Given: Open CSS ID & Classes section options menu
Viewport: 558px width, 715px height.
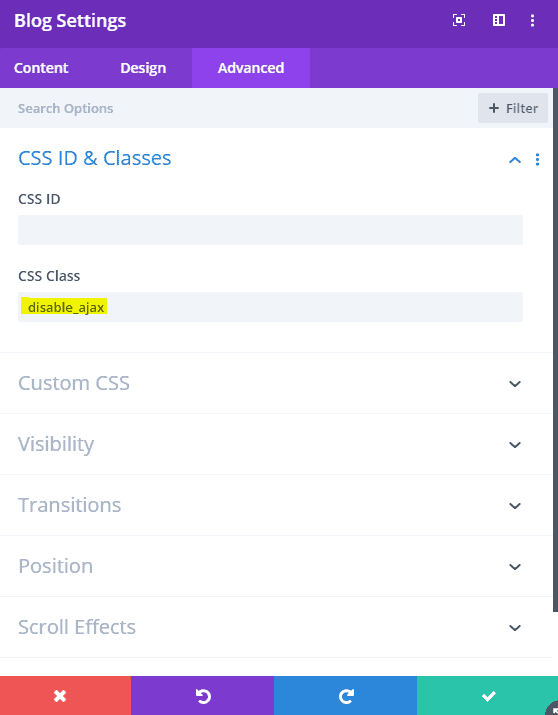Looking at the screenshot, I should click(x=537, y=159).
